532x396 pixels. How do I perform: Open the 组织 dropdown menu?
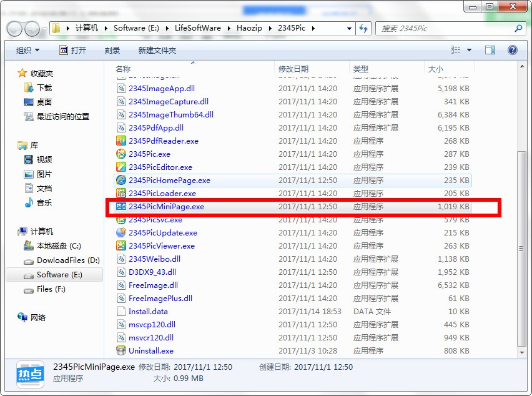(x=27, y=51)
